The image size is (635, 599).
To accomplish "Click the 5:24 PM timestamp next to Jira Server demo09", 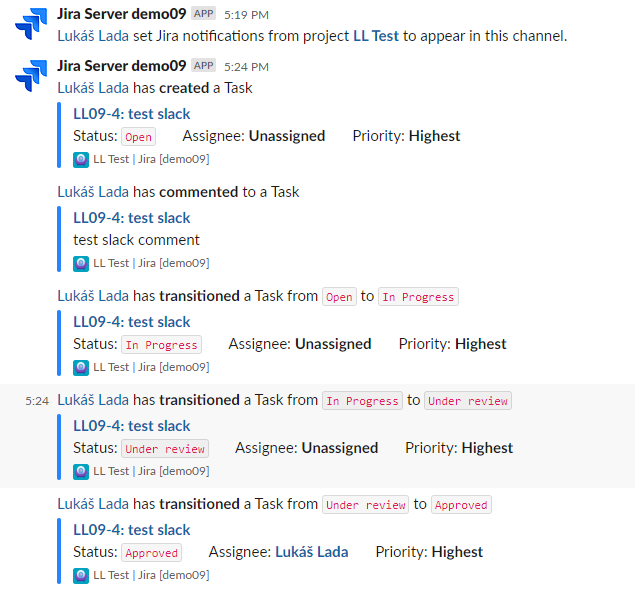I will (x=246, y=67).
